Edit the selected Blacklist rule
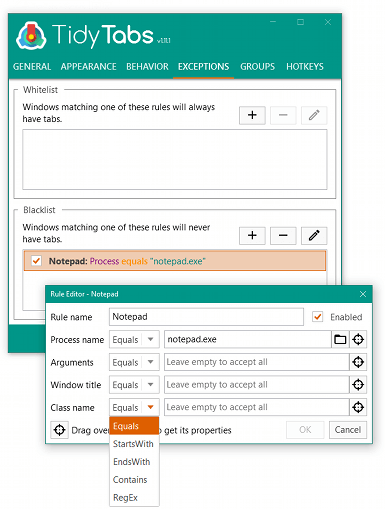Viewport: 385px width, 509px height. (x=314, y=236)
